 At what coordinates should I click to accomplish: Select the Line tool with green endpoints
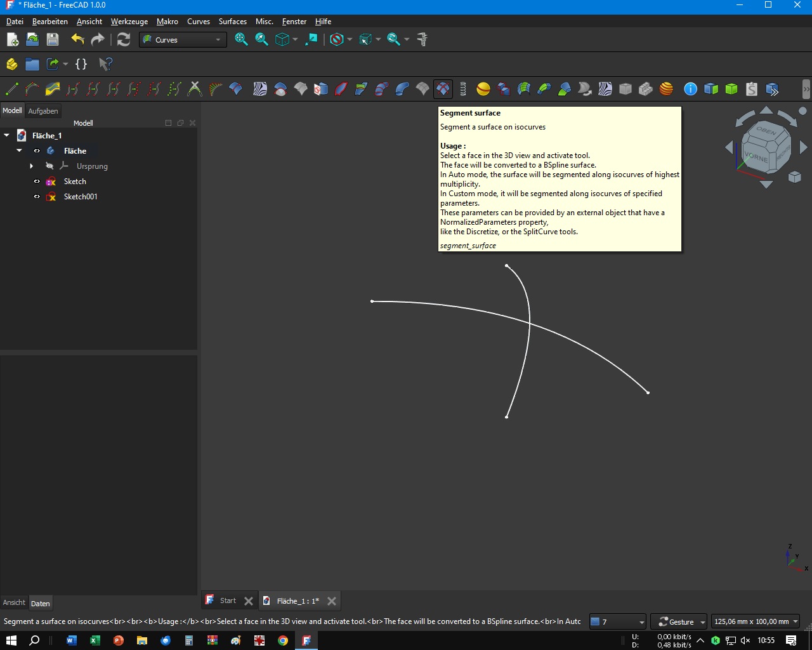(11, 89)
